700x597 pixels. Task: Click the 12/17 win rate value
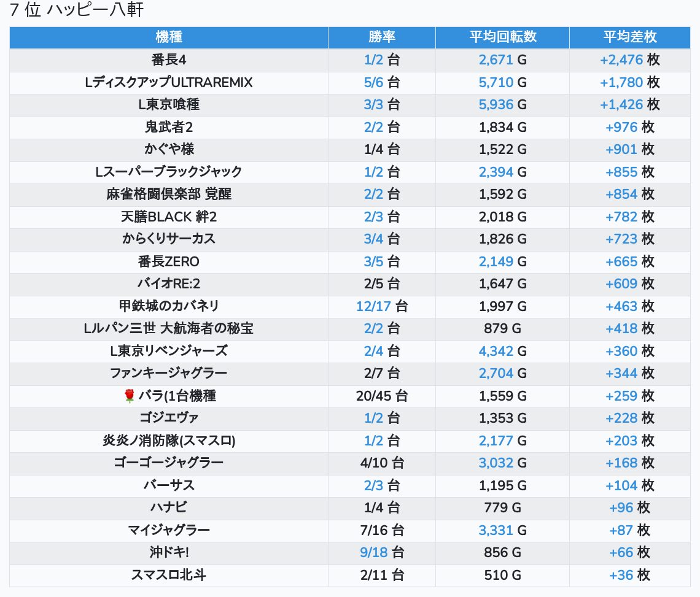point(373,306)
